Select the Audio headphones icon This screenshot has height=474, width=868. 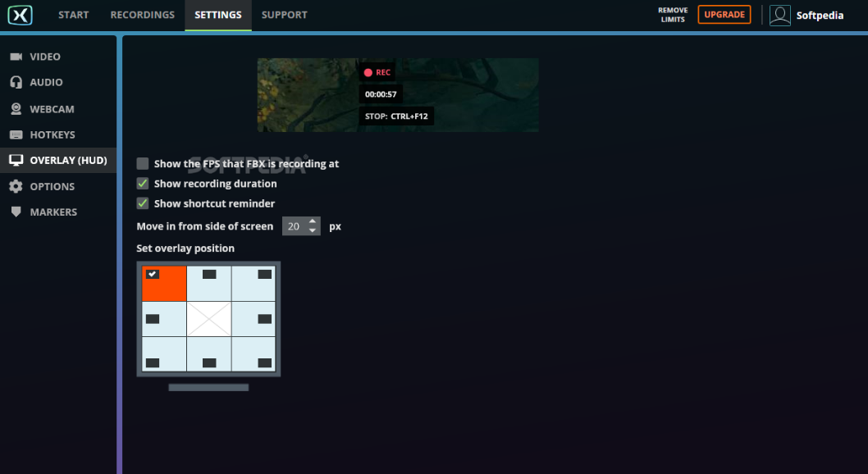pyautogui.click(x=16, y=82)
